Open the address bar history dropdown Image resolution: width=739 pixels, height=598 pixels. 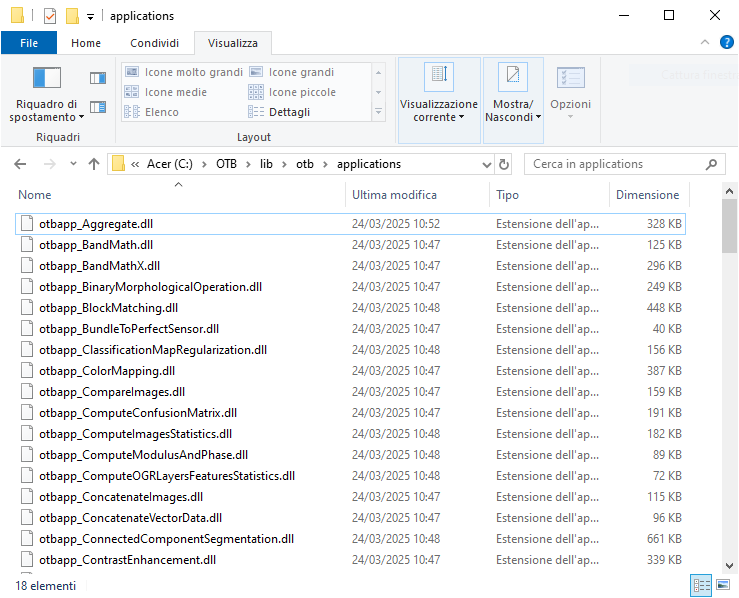(x=487, y=164)
